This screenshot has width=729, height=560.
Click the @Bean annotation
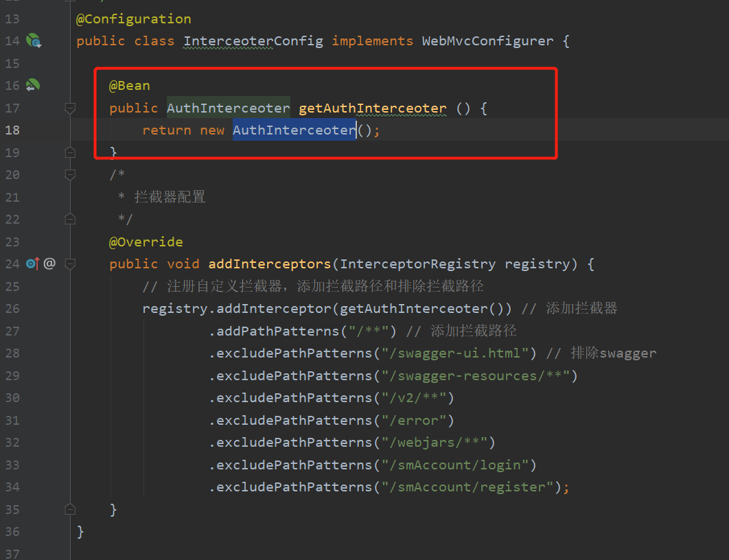pyautogui.click(x=130, y=86)
